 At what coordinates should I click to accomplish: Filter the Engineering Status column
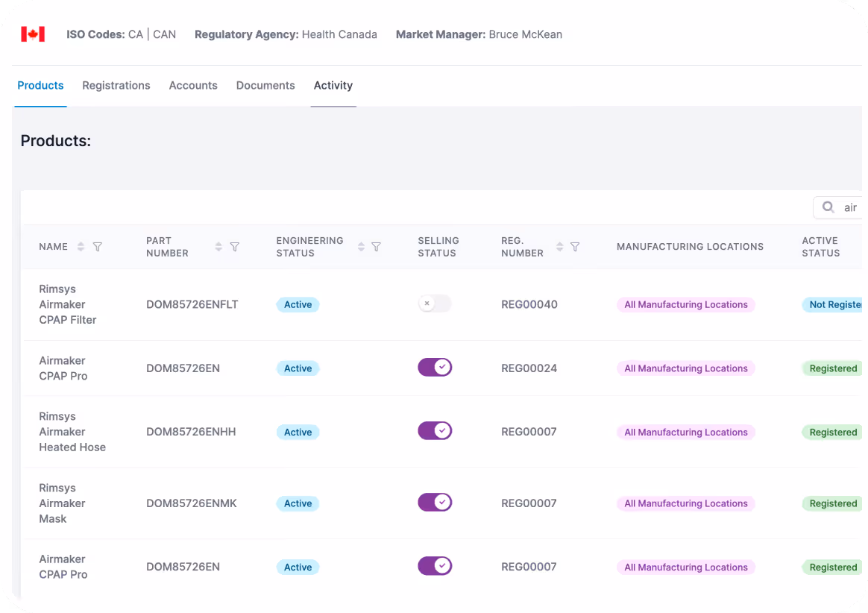[x=376, y=247]
